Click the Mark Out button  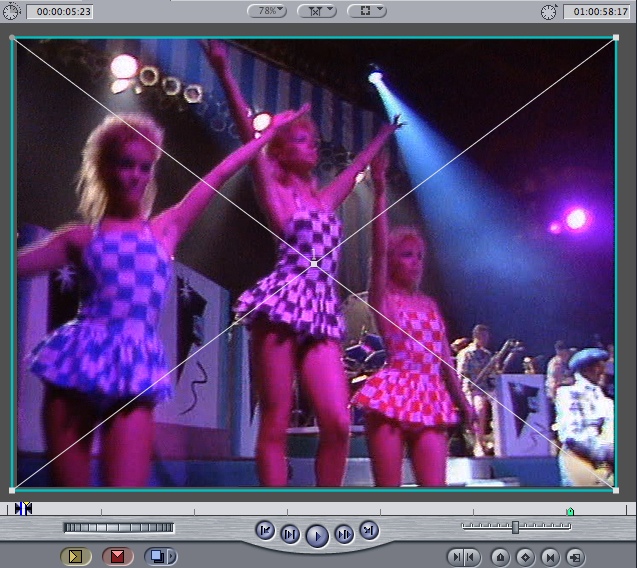(x=471, y=557)
